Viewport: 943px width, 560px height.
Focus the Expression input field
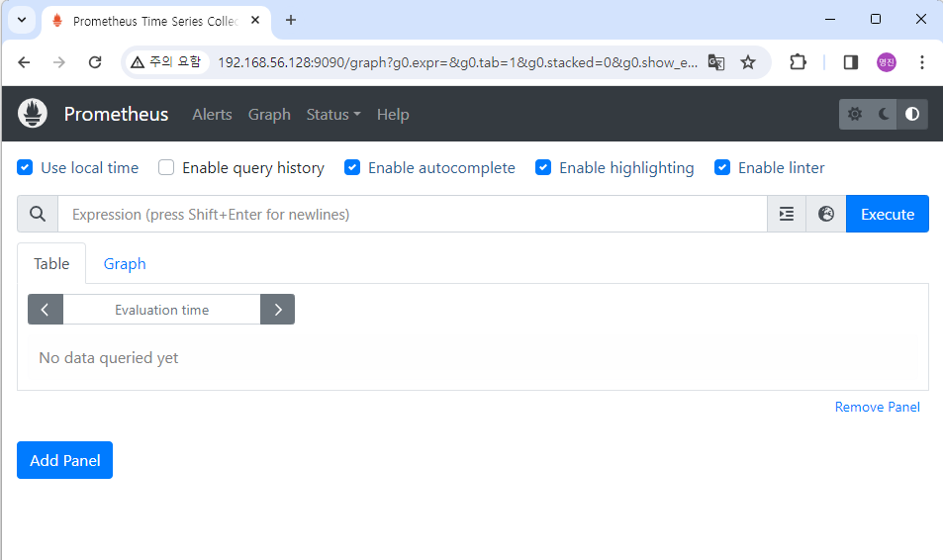(413, 214)
